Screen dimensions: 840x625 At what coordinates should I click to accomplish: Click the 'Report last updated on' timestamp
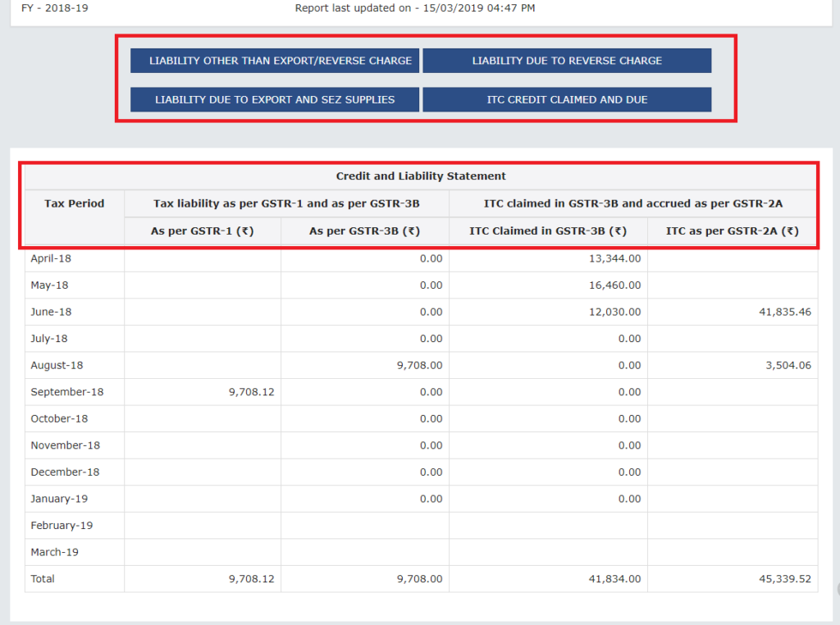click(x=415, y=8)
